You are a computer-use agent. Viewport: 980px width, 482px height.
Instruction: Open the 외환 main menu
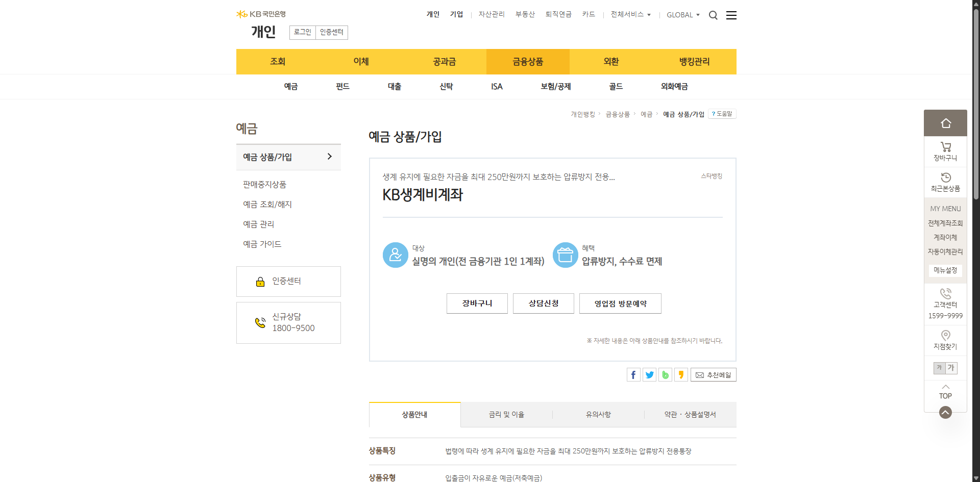611,62
